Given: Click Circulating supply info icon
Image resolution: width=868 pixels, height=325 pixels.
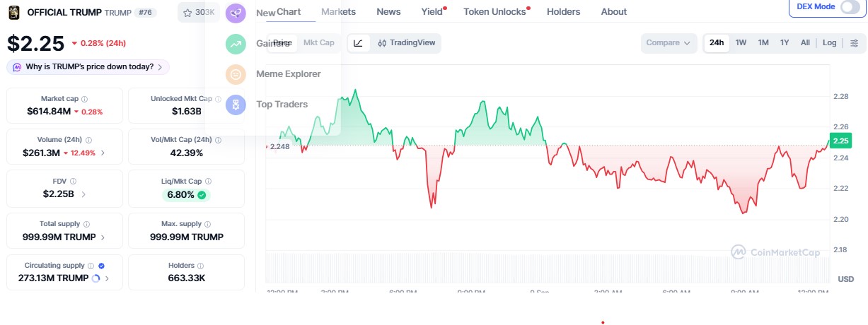Looking at the screenshot, I should [91, 266].
